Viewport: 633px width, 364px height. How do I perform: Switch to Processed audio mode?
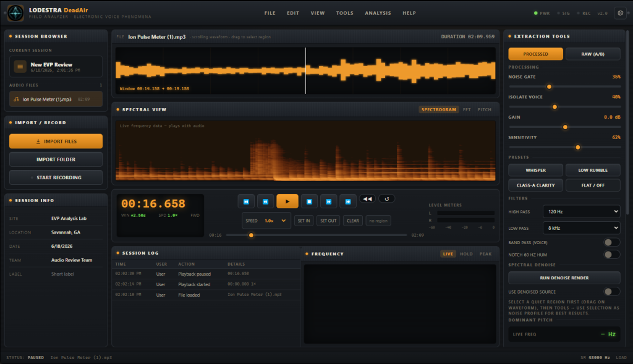point(536,54)
